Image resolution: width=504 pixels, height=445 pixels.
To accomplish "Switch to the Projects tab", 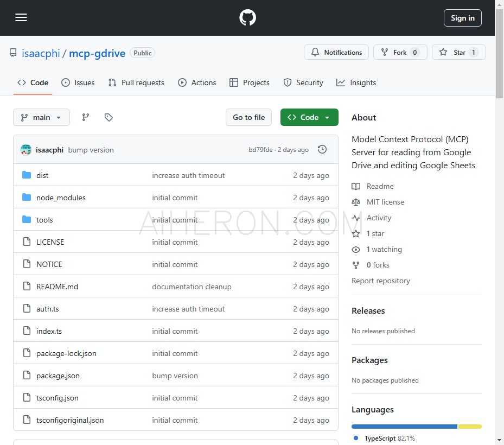I will tap(250, 82).
